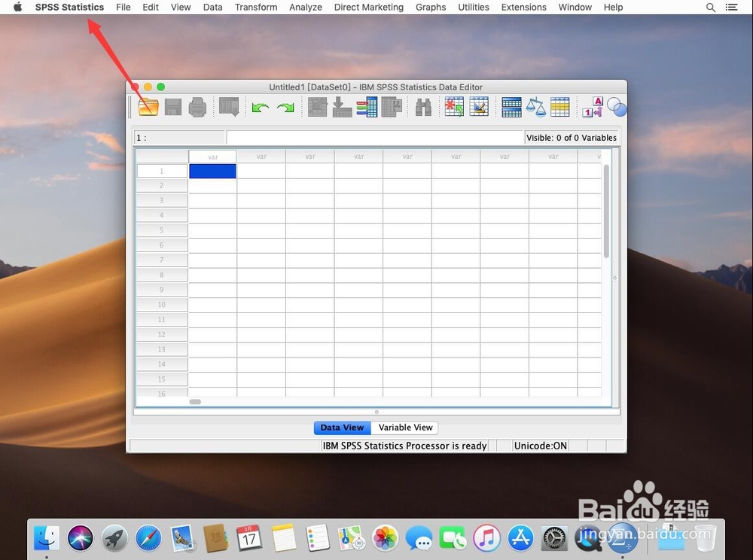Open the File menu
The image size is (753, 560).
[x=123, y=8]
